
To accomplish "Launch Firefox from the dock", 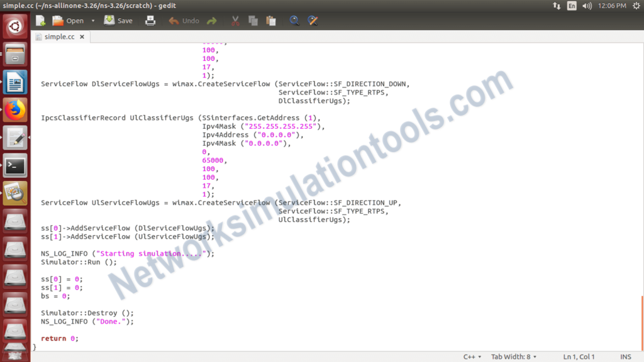I will point(15,107).
